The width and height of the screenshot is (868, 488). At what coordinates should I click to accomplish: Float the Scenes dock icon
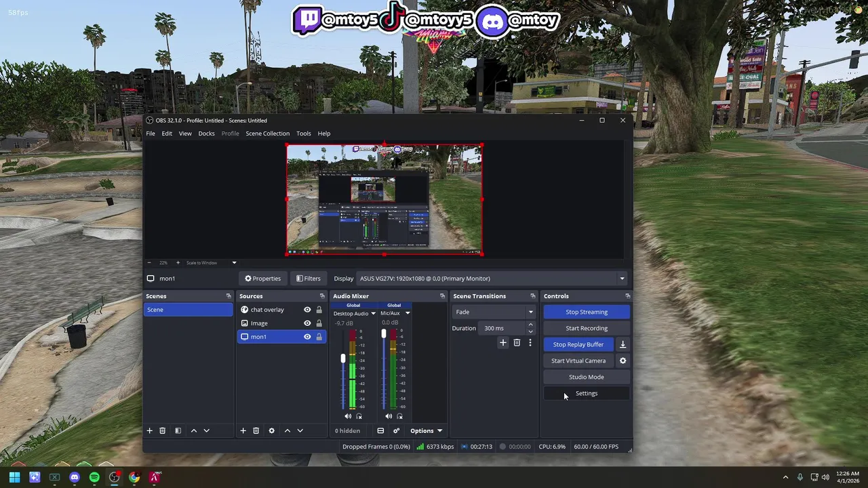(x=229, y=296)
